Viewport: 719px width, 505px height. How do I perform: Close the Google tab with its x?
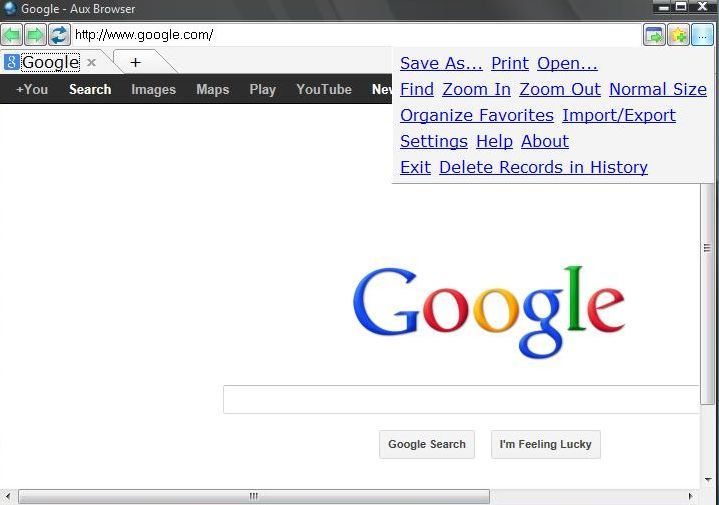[x=91, y=62]
